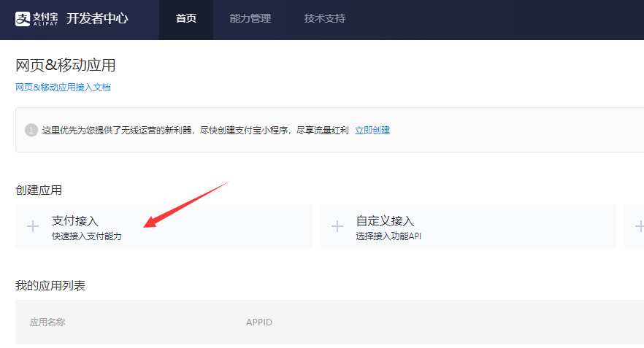Click the plus icon beside 自定义接入
Screen dimensions: 644x348
337,226
